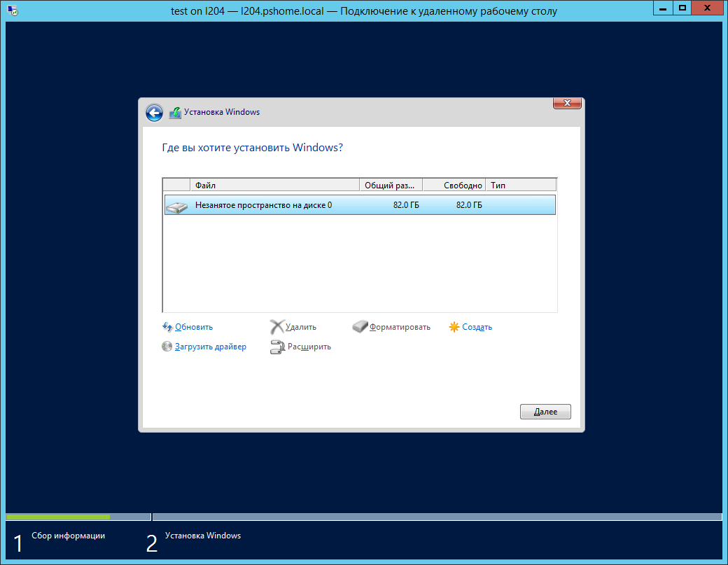Click the Создать star icon
Screen dimensions: 728x565
[x=454, y=327]
